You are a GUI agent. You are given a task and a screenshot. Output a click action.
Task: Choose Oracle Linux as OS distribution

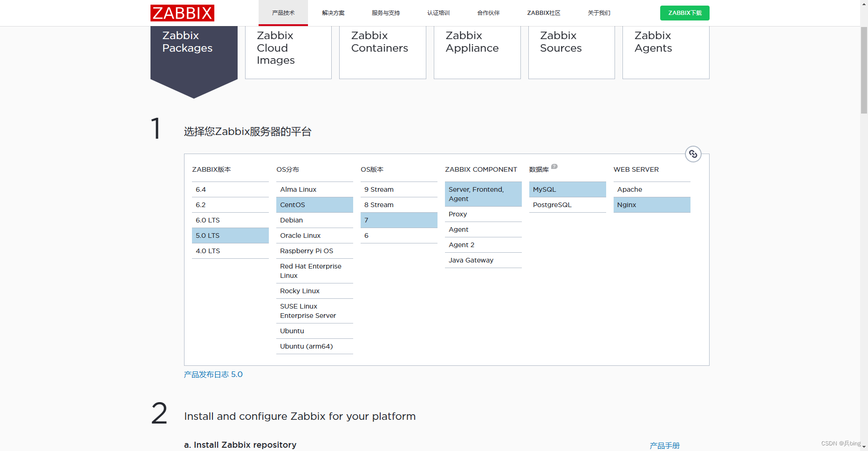click(x=314, y=236)
